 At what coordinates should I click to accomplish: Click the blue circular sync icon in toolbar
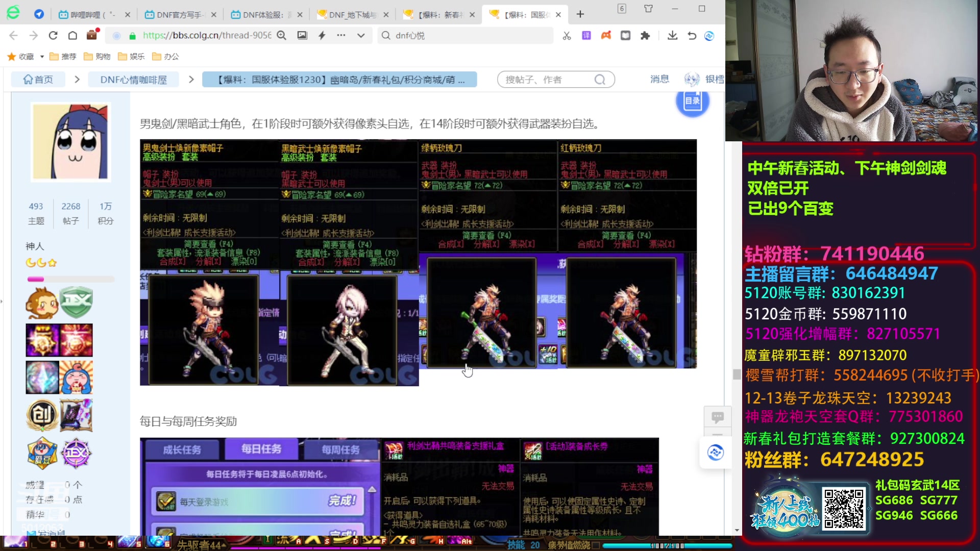point(709,36)
